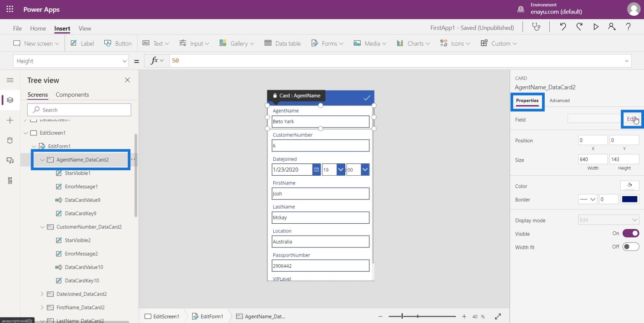Viewport: 644px width, 323px height.
Task: Undo the last action
Action: click(x=562, y=27)
